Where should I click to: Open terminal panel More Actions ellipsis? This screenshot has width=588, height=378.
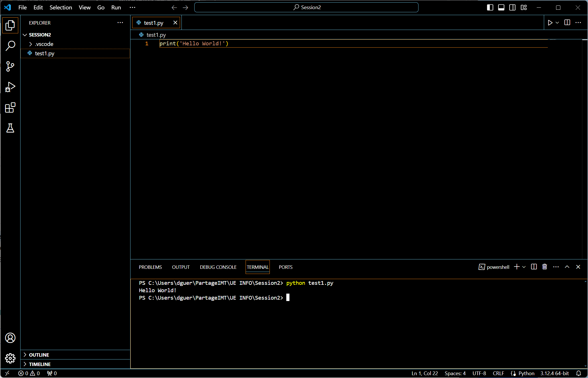556,267
